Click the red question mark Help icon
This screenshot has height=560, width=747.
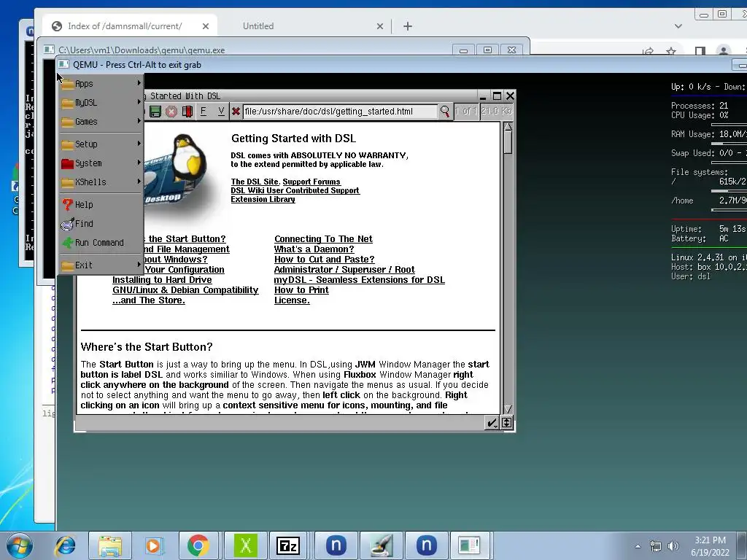(x=68, y=204)
